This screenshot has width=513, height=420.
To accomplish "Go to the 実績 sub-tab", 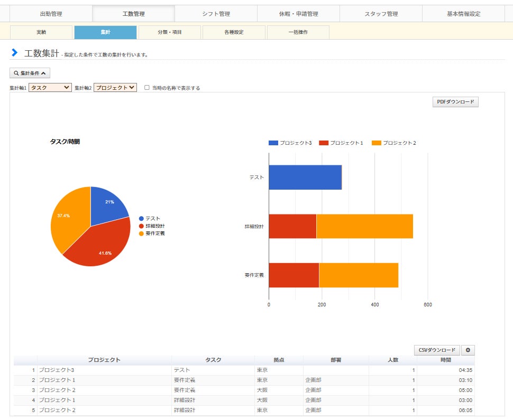I will point(41,32).
